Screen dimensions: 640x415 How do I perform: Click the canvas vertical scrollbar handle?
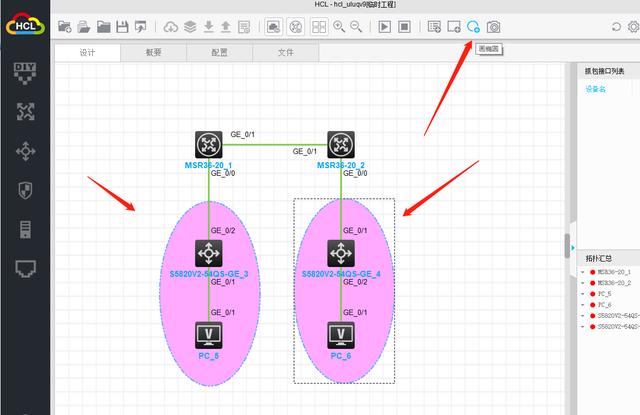point(567,246)
